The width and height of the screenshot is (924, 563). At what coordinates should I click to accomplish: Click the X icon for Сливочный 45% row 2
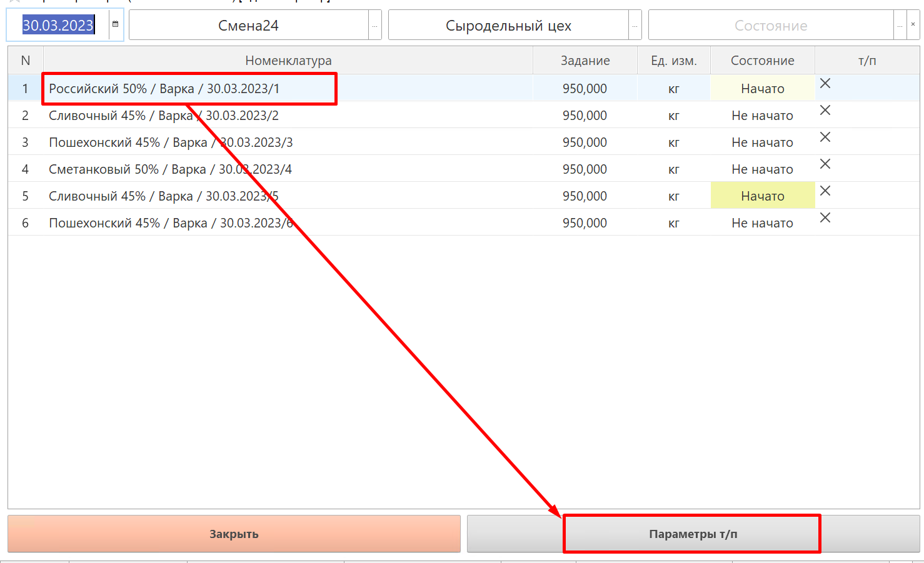click(825, 110)
